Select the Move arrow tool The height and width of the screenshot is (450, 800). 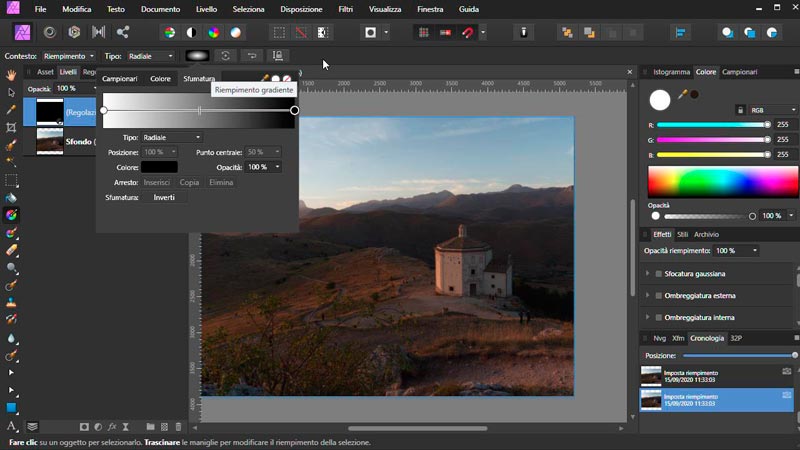point(11,92)
